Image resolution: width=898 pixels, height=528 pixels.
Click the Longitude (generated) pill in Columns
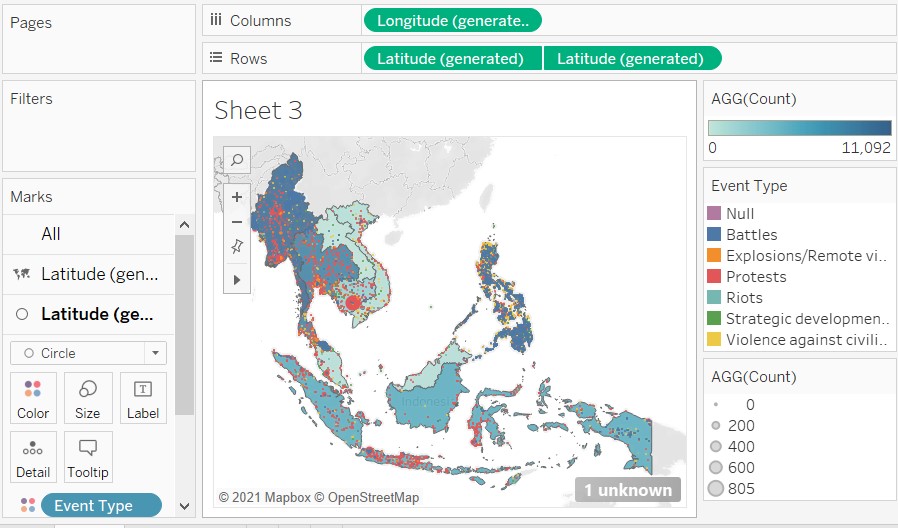tap(453, 20)
